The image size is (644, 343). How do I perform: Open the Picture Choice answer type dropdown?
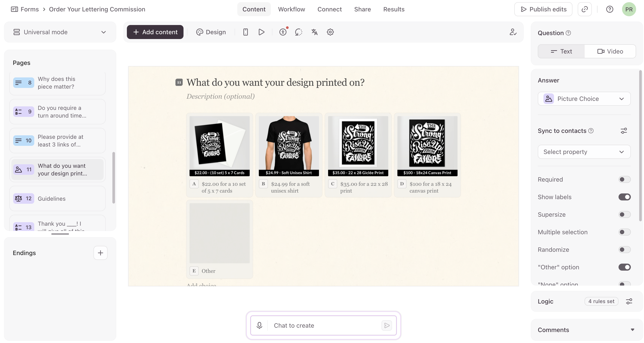pyautogui.click(x=584, y=99)
